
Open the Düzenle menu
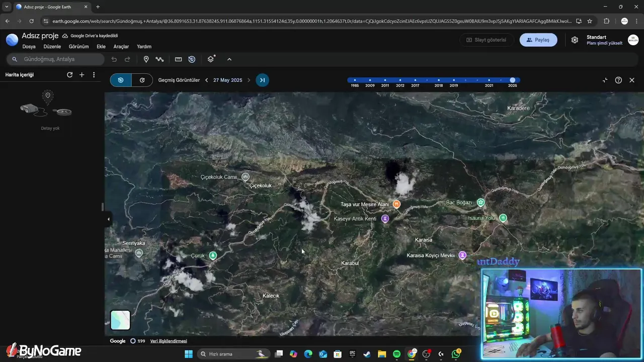(x=52, y=47)
